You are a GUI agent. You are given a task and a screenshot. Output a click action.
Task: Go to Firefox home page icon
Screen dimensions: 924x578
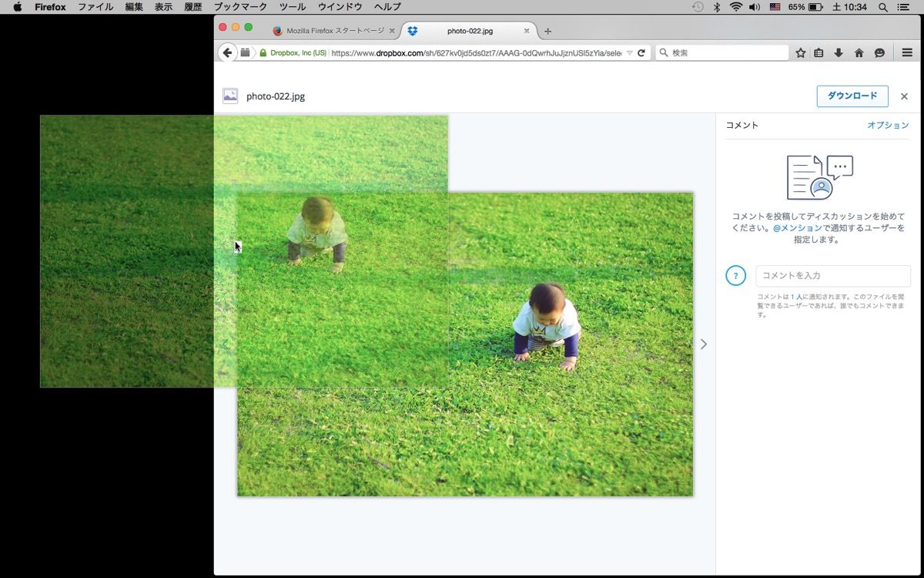pos(859,52)
